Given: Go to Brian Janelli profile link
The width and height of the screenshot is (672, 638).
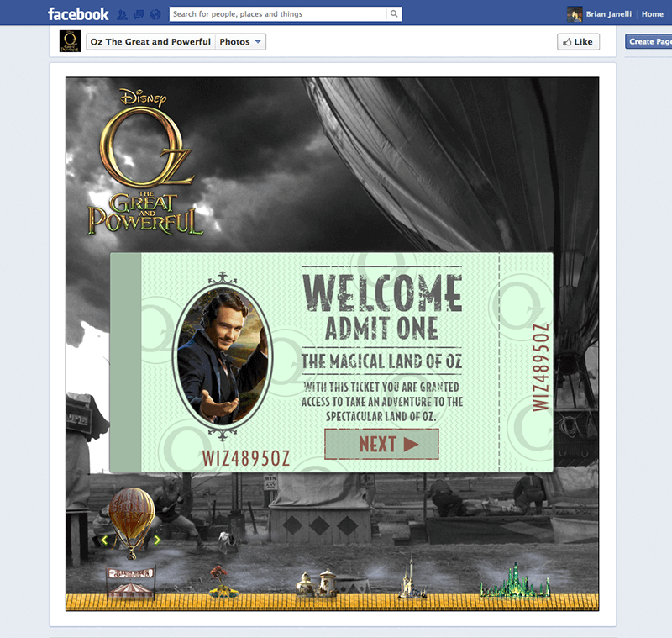Looking at the screenshot, I should [x=608, y=14].
